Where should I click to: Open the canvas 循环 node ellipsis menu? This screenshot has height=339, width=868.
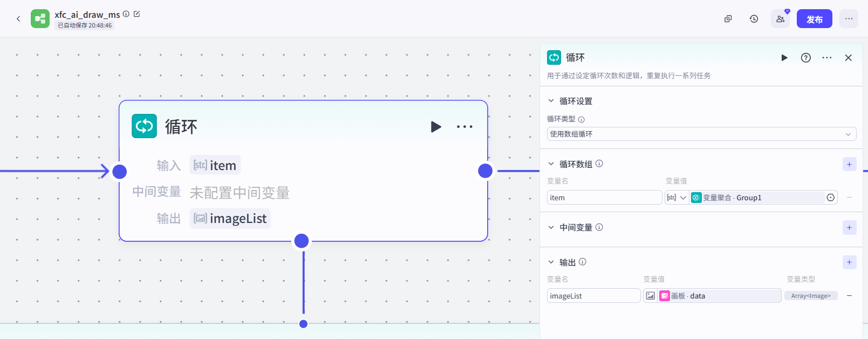click(464, 127)
